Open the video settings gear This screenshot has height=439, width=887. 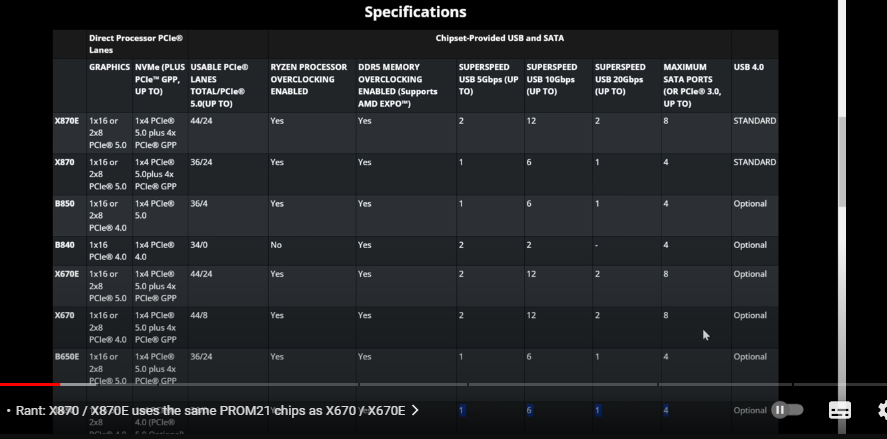[882, 410]
